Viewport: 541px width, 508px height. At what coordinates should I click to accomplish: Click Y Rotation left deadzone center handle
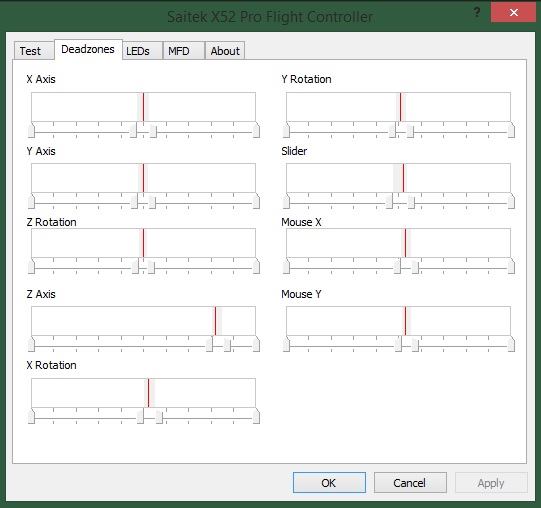[x=392, y=130]
